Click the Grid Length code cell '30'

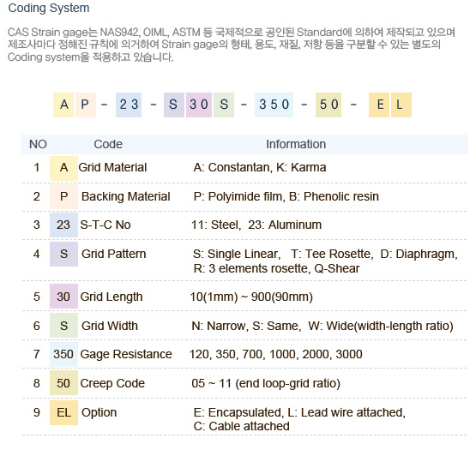[x=63, y=297]
